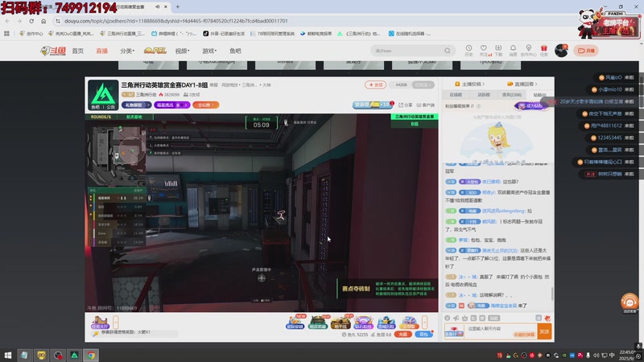Open the browser apps grid icon

pos(6,34)
